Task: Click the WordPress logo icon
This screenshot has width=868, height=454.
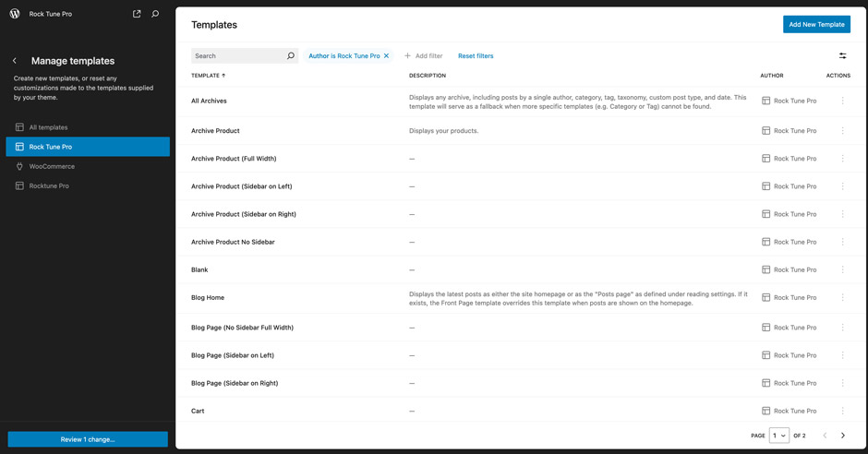Action: pos(15,14)
